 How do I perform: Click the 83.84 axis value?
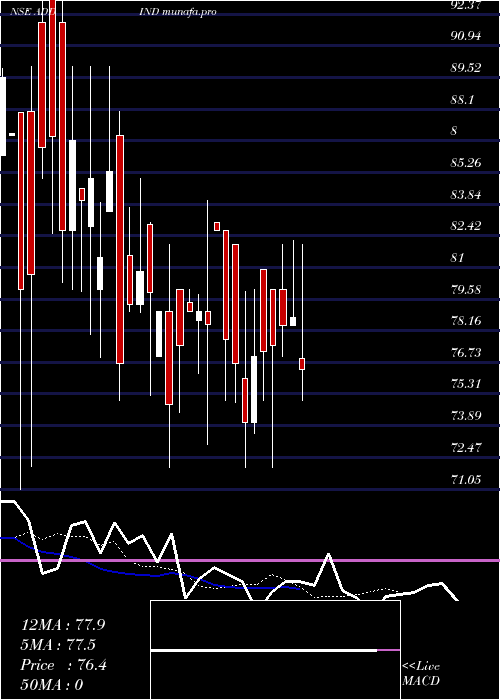coord(466,195)
